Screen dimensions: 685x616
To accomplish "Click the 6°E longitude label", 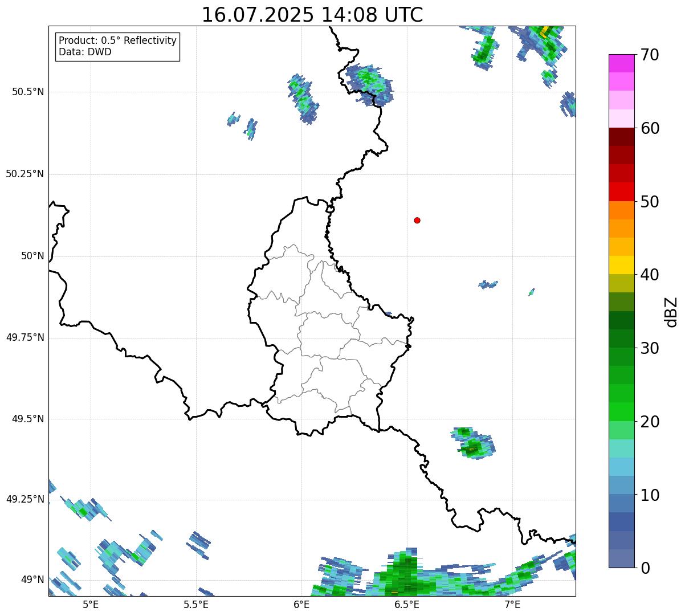I will [302, 605].
